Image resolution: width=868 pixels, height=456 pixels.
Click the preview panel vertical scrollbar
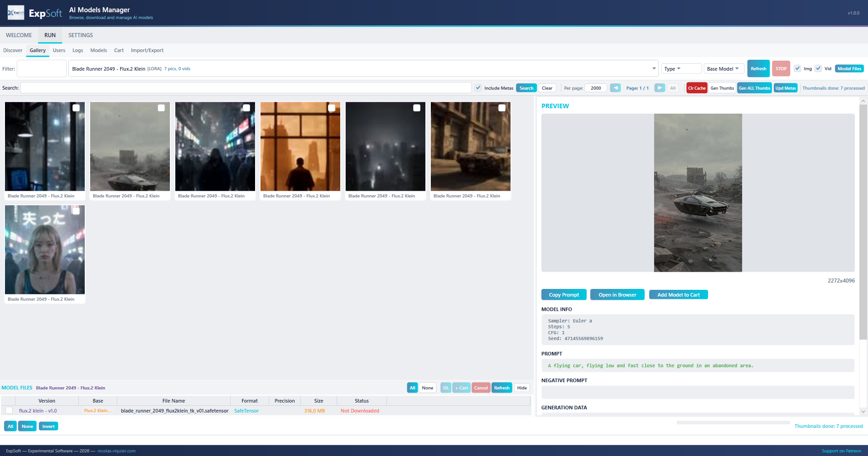tap(863, 222)
